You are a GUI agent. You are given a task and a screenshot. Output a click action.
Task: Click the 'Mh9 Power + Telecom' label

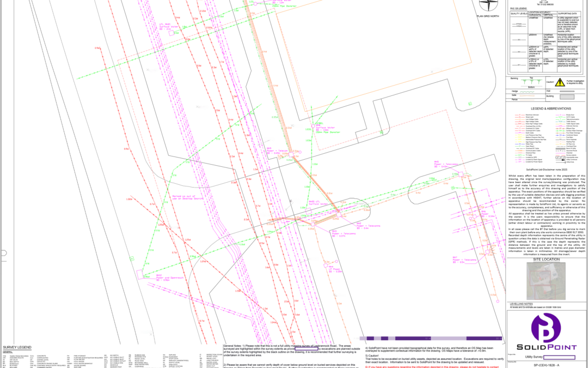click(277, 150)
